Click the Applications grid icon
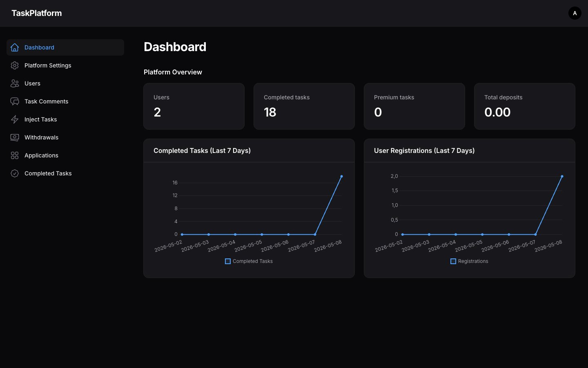 point(15,155)
